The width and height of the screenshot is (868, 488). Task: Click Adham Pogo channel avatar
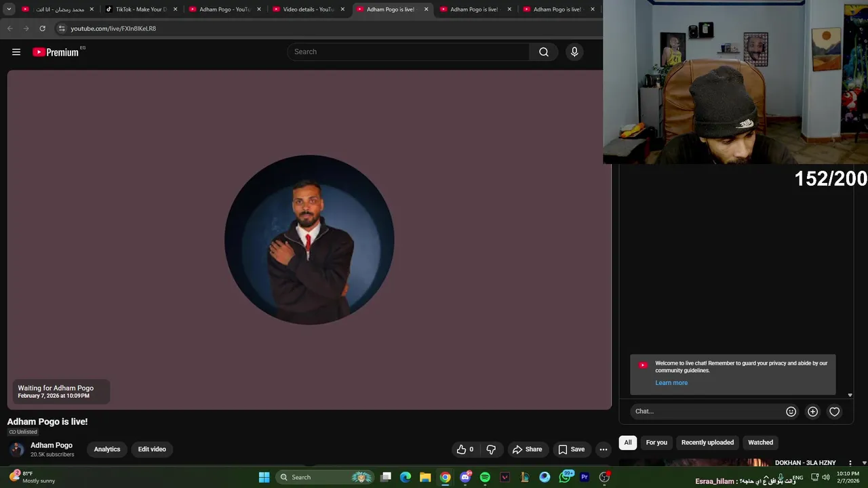[x=17, y=449]
